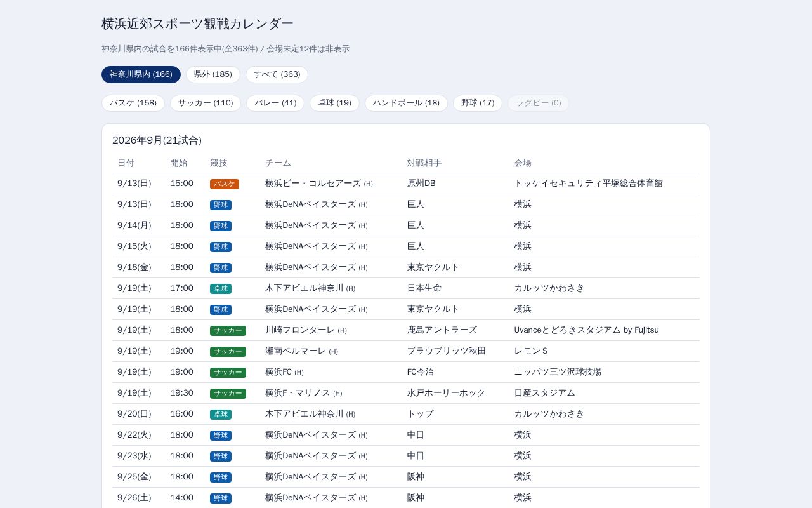The image size is (812, 508).
Task: Filter by バレー (41)
Action: pyautogui.click(x=275, y=103)
